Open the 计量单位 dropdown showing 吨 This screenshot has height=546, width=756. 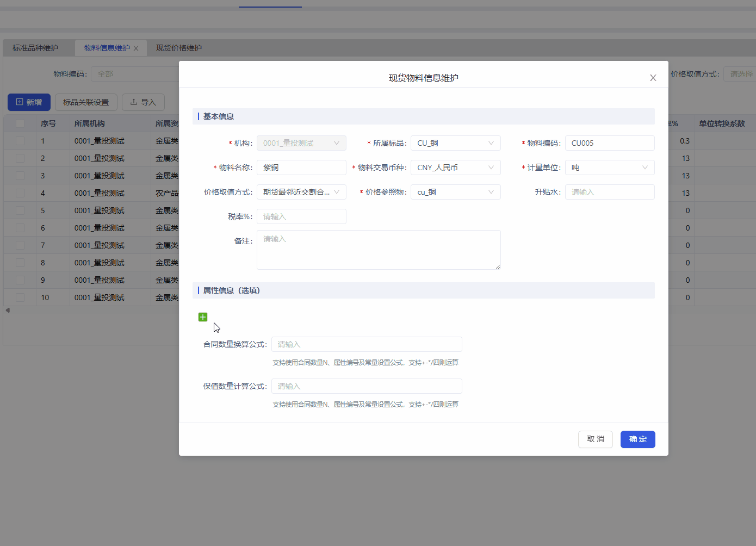(x=609, y=167)
